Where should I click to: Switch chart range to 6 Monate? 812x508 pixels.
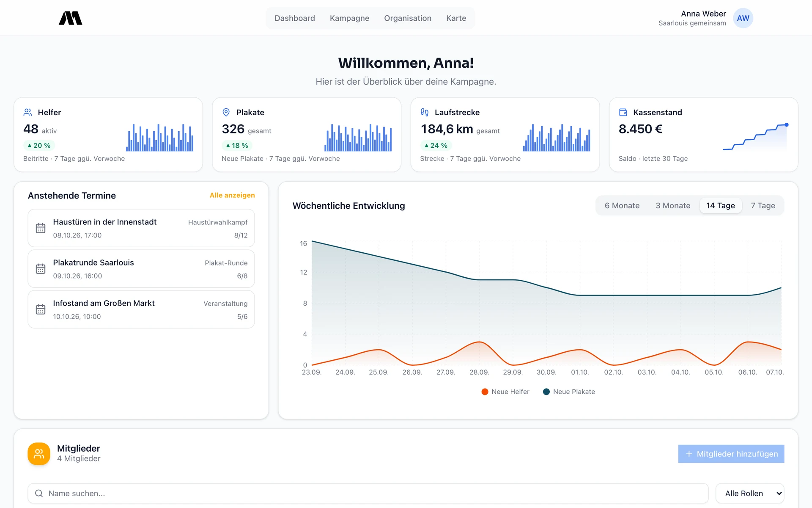[x=622, y=206]
